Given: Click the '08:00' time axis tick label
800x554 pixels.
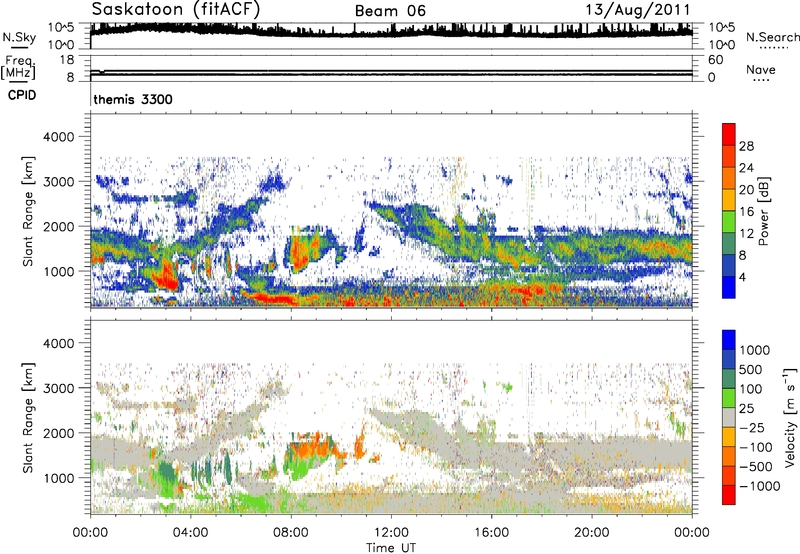Looking at the screenshot, I should pos(291,533).
